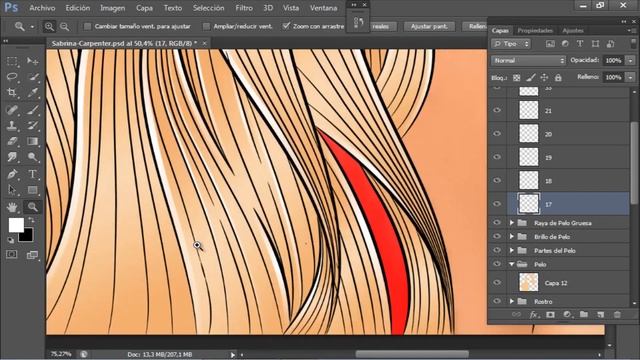
Task: Select the Rectangle shape tool
Action: [32, 190]
